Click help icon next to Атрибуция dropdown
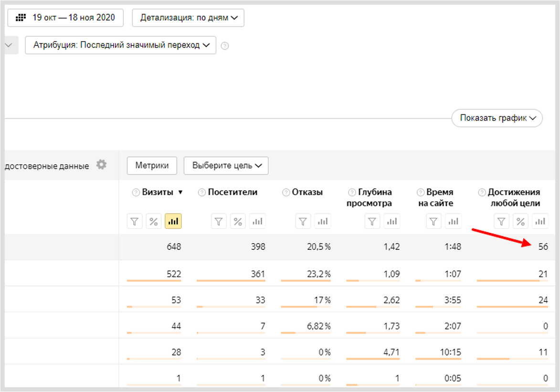The height and width of the screenshot is (392, 560). [225, 46]
